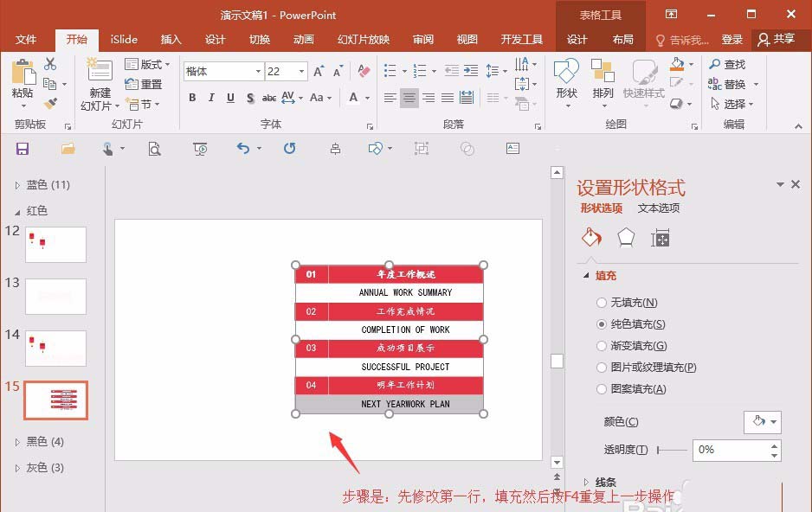Click the Undo icon in Quick Access Toolbar
812x512 pixels.
click(x=243, y=149)
